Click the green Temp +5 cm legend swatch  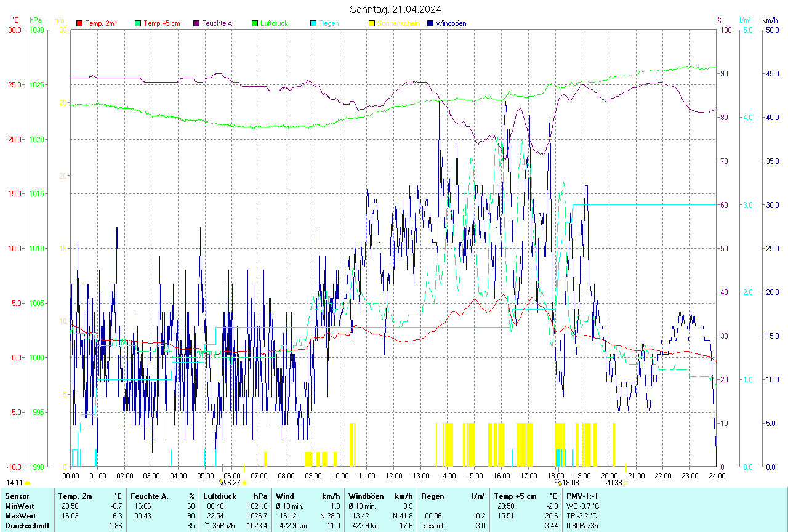pos(138,23)
